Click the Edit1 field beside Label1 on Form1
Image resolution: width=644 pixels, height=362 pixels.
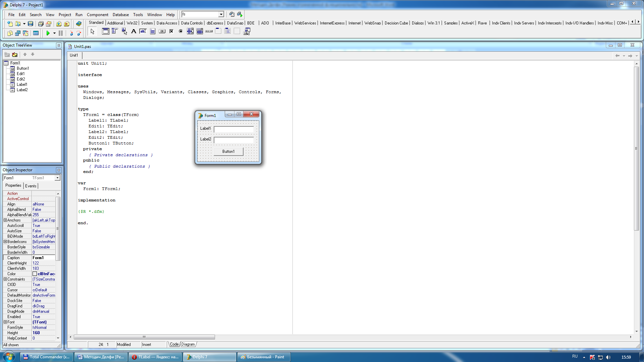point(234,129)
